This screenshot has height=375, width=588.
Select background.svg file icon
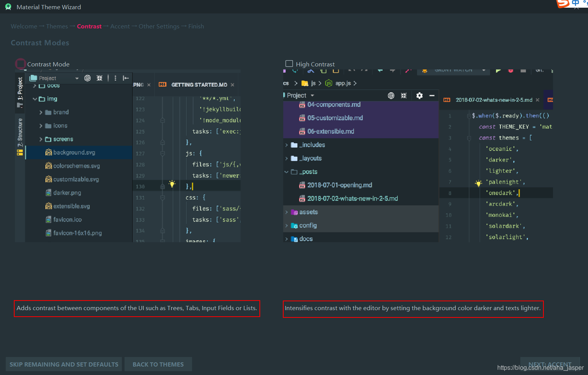(48, 152)
